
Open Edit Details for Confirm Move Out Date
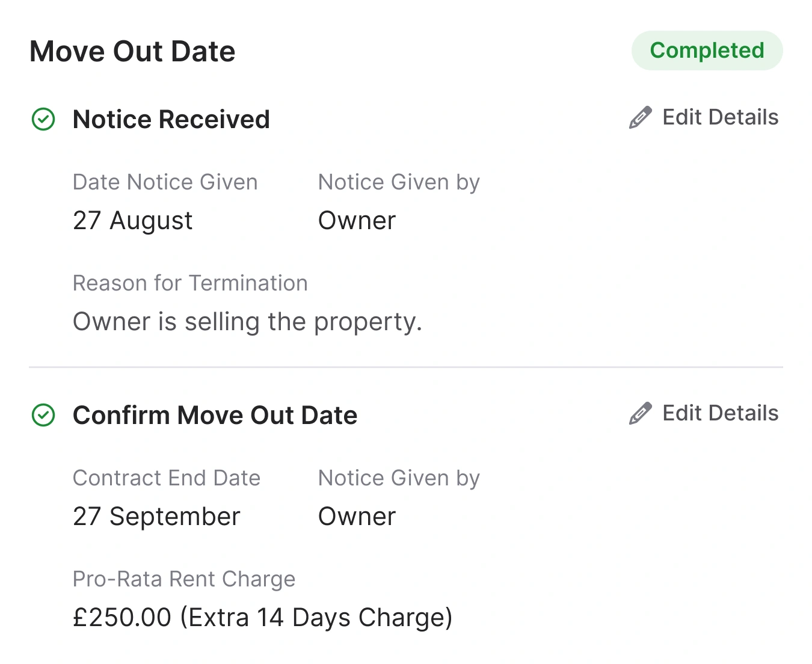(x=720, y=413)
